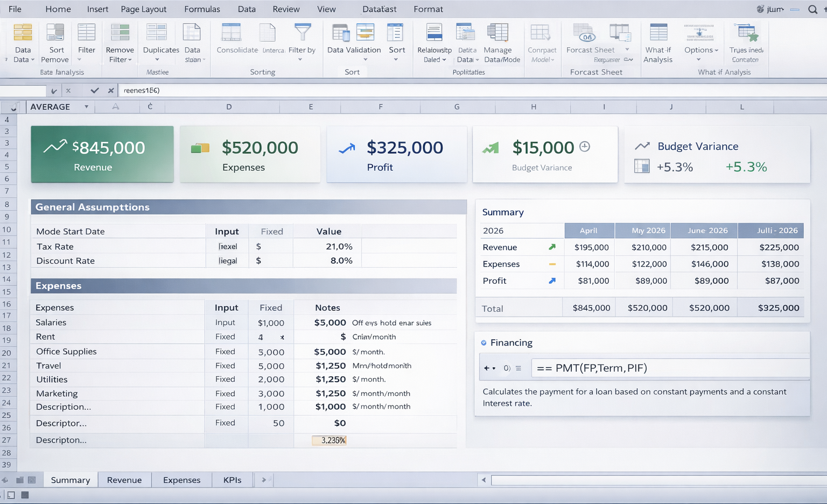Image resolution: width=827 pixels, height=504 pixels.
Task: Click the formula confirm checkmark
Action: coord(94,90)
